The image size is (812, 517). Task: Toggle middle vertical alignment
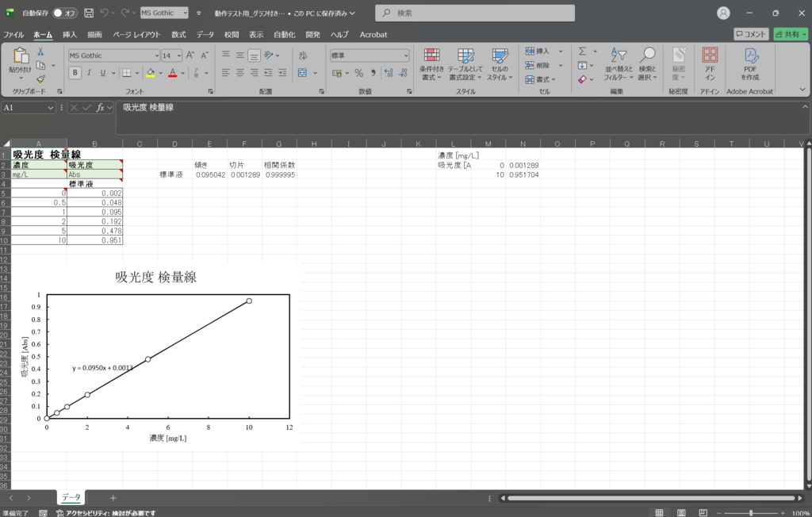pyautogui.click(x=239, y=55)
